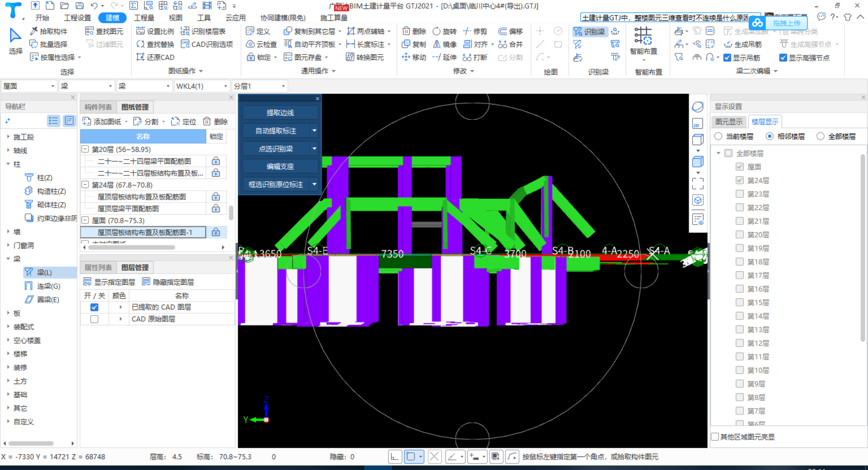This screenshot has height=470, width=868.
Task: Click 还原CAD restore tool
Action: [155, 57]
